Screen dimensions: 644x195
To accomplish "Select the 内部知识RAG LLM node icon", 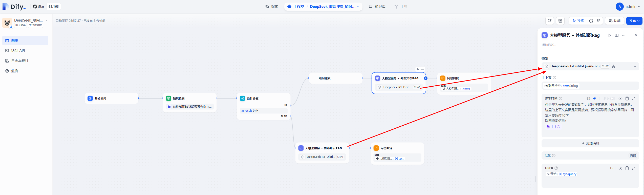I will [x=301, y=148].
